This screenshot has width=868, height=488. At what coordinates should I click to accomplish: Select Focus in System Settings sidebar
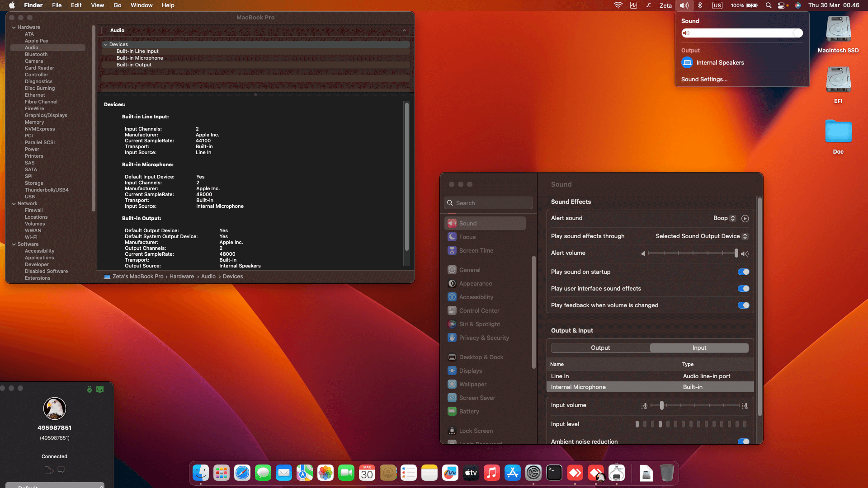click(x=467, y=237)
